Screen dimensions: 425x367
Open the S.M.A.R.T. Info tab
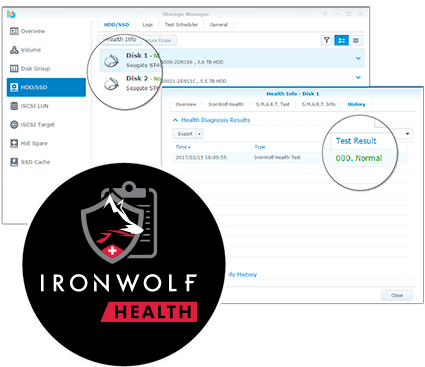tap(319, 104)
